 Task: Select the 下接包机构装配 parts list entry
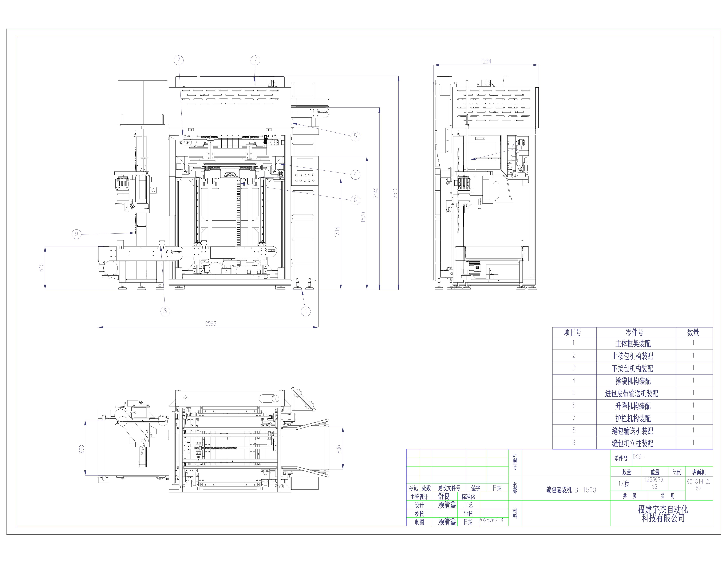click(633, 369)
